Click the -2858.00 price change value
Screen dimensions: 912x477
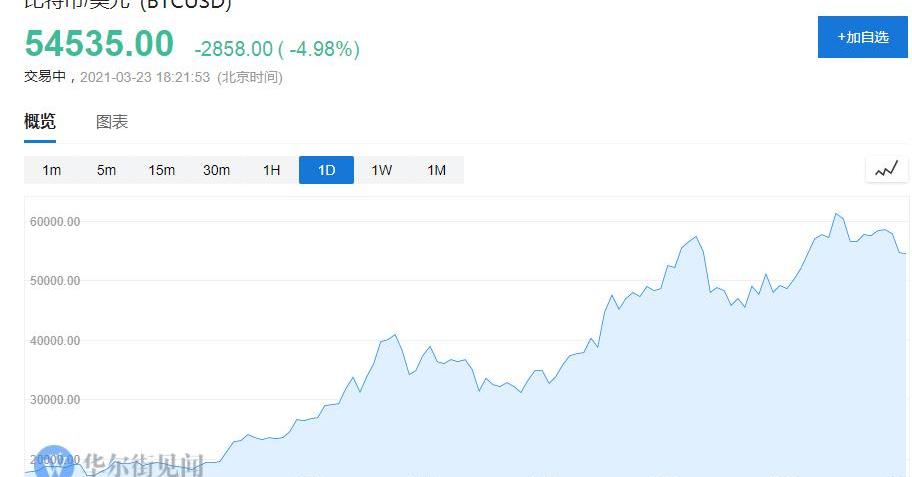point(233,49)
